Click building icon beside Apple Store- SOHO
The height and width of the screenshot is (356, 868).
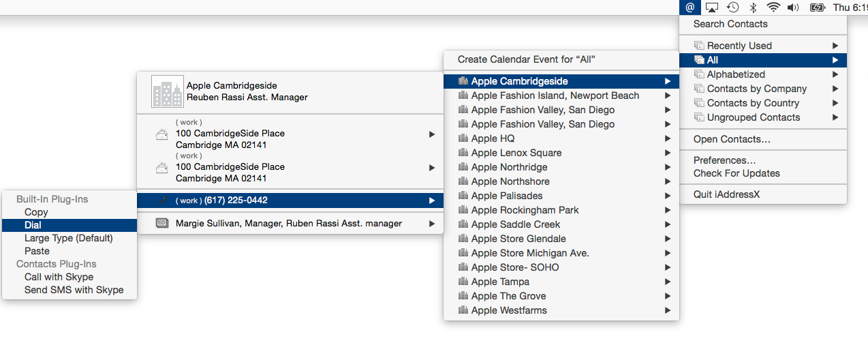pos(463,267)
